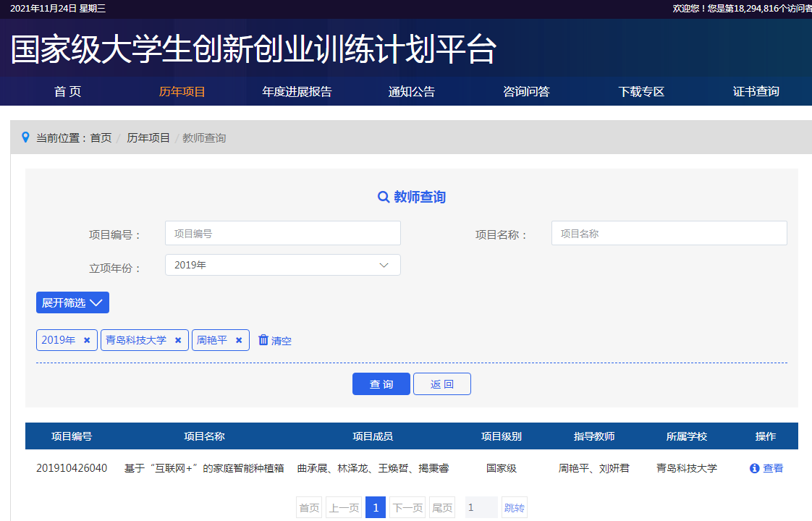
Task: Click the location pin icon in breadcrumb
Action: pyautogui.click(x=26, y=137)
